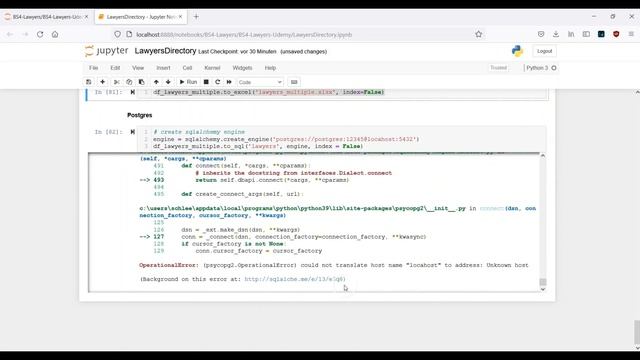Run the selected cell
The height and width of the screenshot is (360, 640).
188,82
